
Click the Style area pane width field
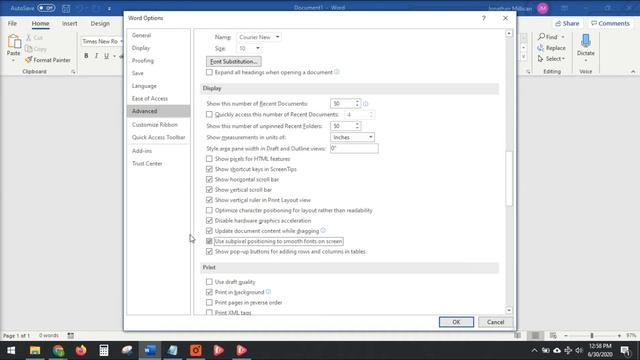point(354,149)
